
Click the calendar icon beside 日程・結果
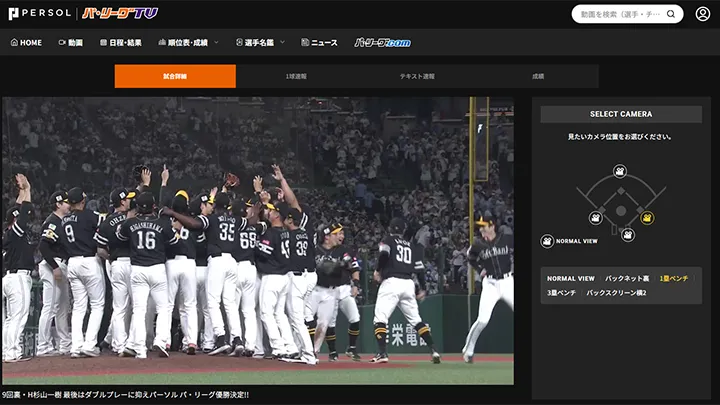(x=103, y=42)
